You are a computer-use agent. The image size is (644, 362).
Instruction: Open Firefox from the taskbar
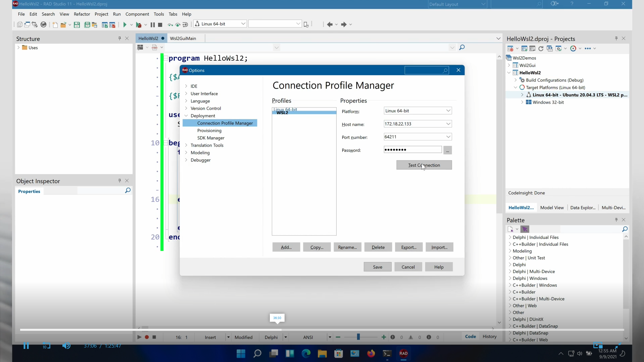(x=371, y=353)
